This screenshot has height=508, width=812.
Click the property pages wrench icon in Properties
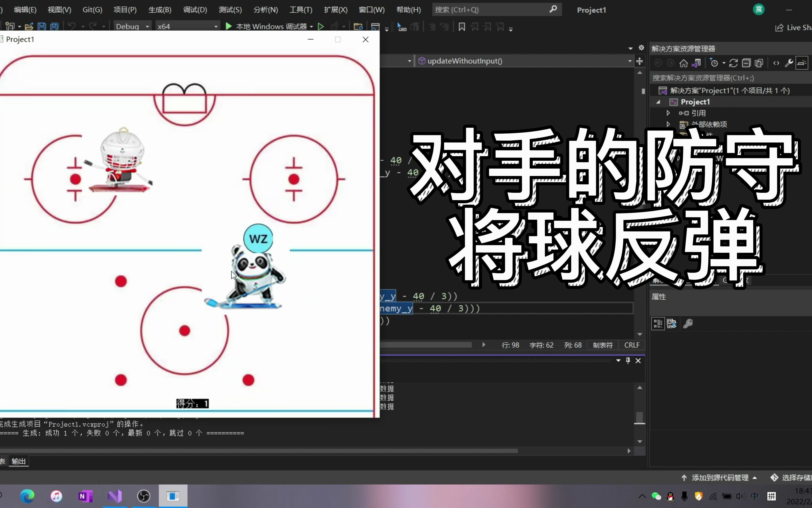[688, 324]
